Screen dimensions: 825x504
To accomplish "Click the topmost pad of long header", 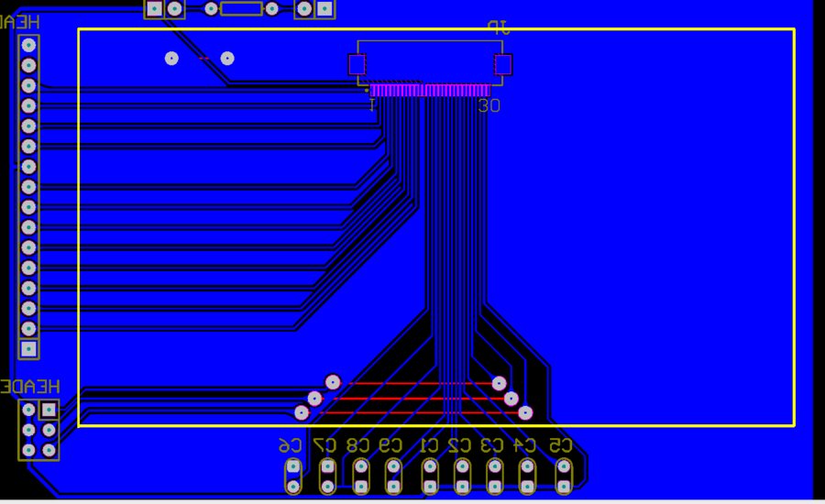I will (x=28, y=44).
